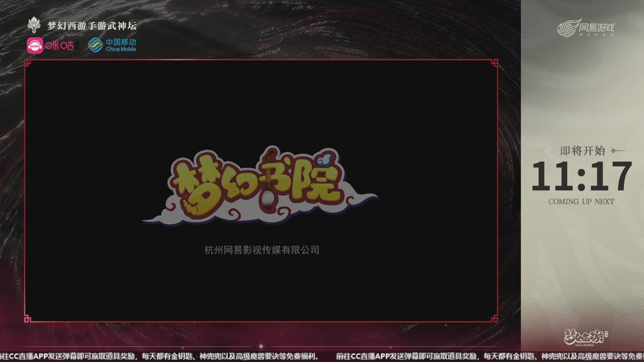Screen dimensions: 644x362
Task: Click the 即将开始 label
Action: click(x=583, y=151)
